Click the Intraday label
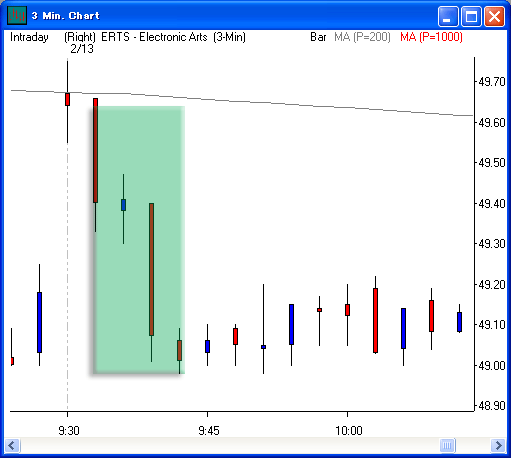The image size is (511, 458). pyautogui.click(x=29, y=37)
